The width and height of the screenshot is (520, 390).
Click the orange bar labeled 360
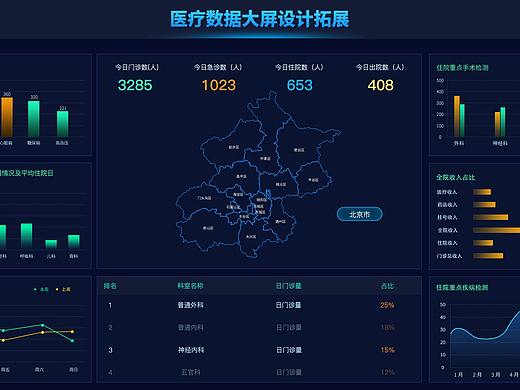click(7, 117)
